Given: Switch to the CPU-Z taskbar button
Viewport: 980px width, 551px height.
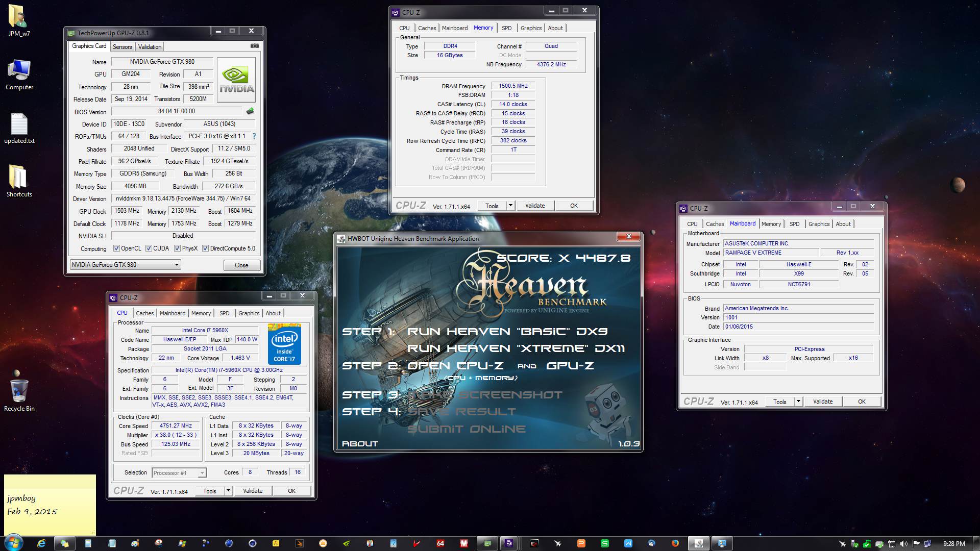Looking at the screenshot, I should (509, 543).
